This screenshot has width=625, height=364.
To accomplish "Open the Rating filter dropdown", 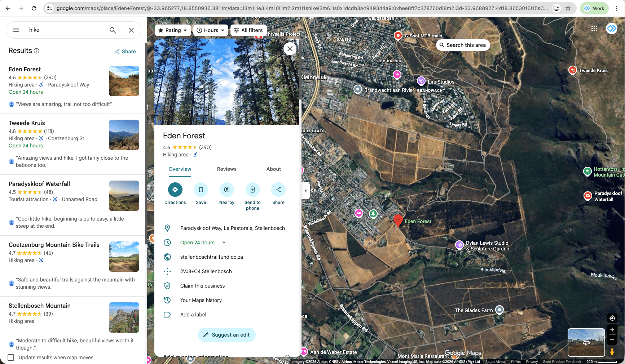I will coord(173,30).
